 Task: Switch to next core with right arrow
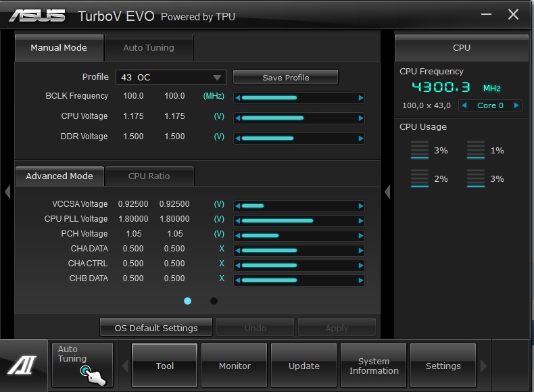coord(516,105)
